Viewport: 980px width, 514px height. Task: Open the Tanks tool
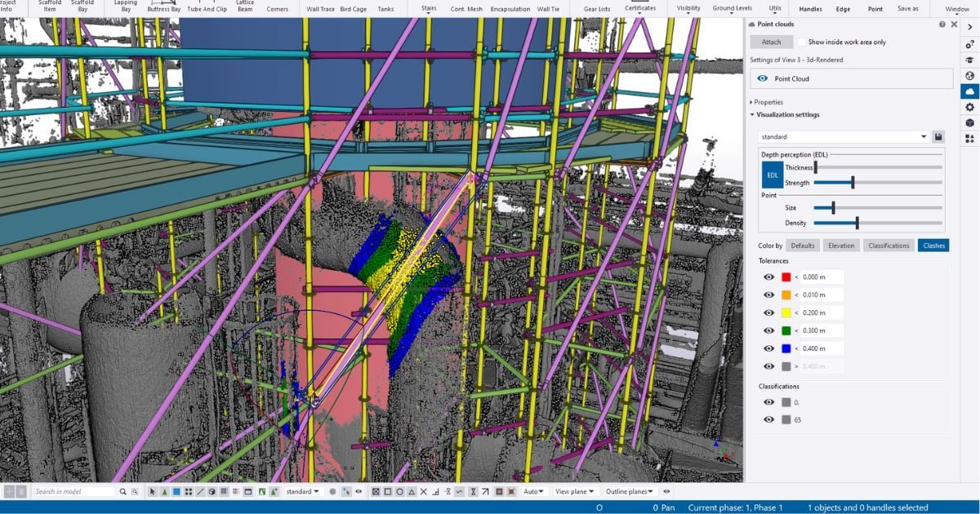(x=385, y=9)
